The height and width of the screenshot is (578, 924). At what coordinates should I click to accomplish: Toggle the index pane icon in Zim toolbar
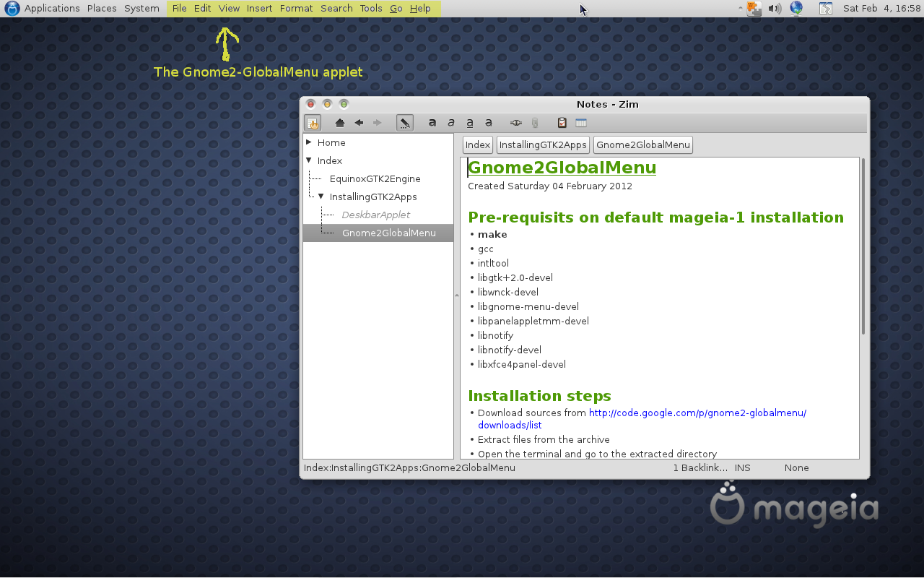click(313, 123)
